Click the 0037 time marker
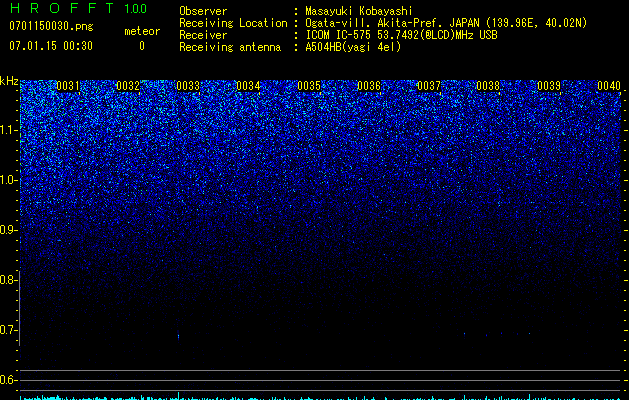The width and height of the screenshot is (629, 400). [x=428, y=86]
